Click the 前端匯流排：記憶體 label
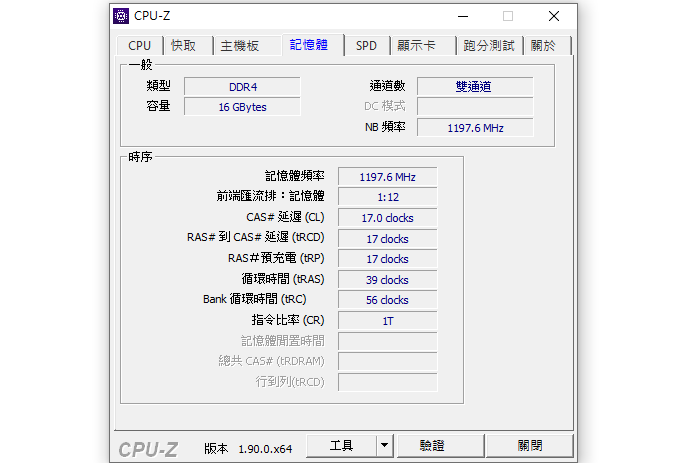 point(270,196)
